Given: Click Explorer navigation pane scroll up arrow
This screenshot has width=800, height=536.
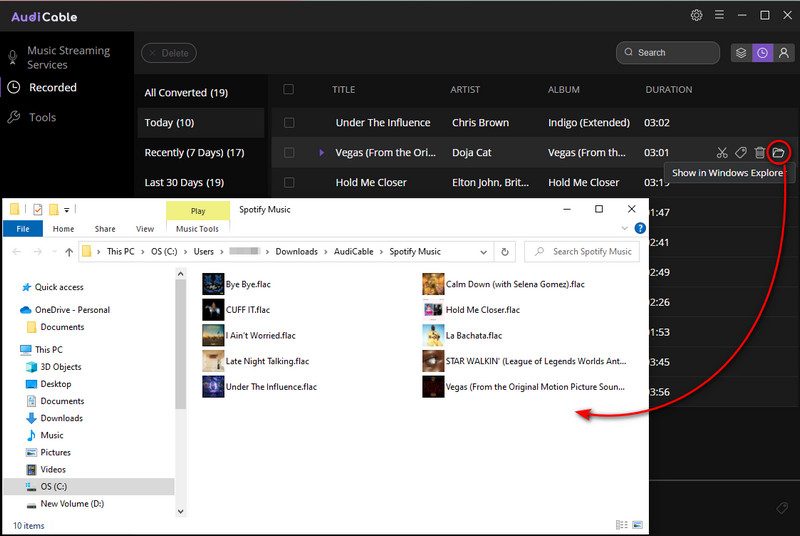Looking at the screenshot, I should click(x=181, y=274).
